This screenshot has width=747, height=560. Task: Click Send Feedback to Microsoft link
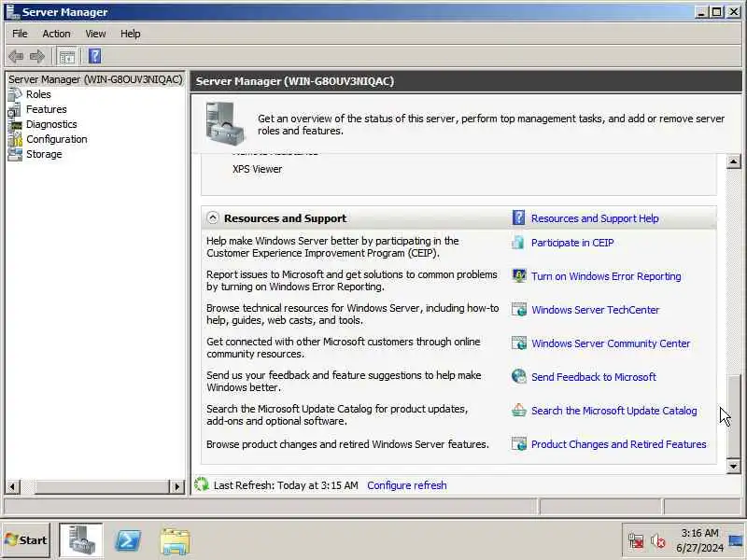pos(594,377)
